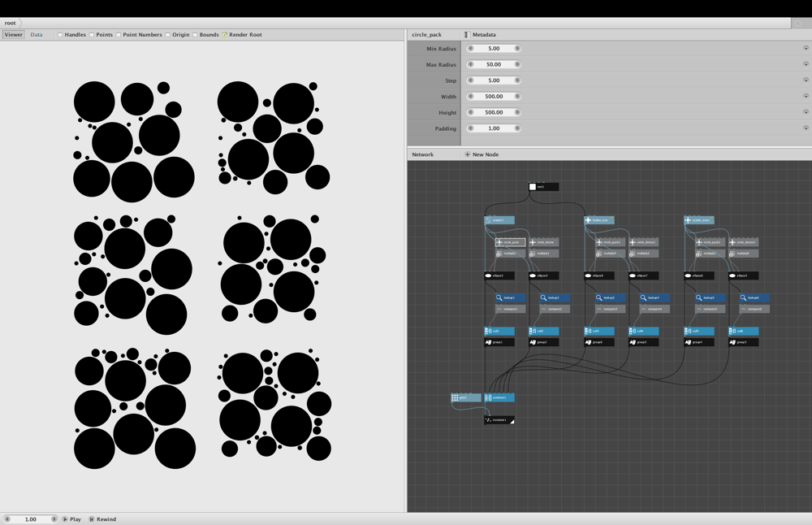Click the Width 500.00 field
This screenshot has height=525, width=812.
(x=494, y=97)
